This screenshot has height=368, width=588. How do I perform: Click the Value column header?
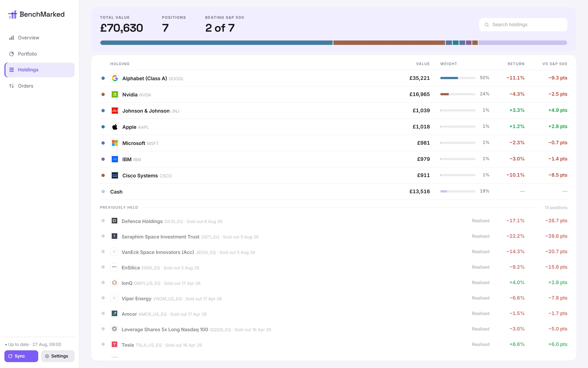point(423,64)
